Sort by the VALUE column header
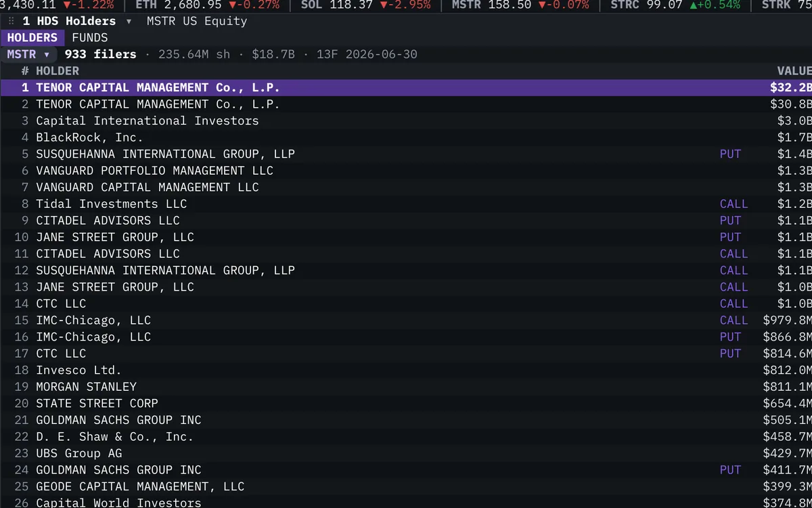This screenshot has height=508, width=812. [794, 71]
